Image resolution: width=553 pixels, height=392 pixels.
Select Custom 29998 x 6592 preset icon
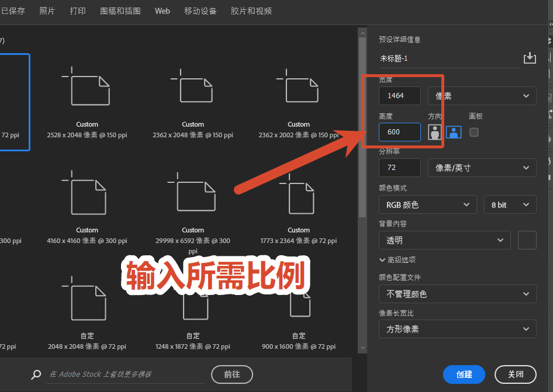point(192,192)
